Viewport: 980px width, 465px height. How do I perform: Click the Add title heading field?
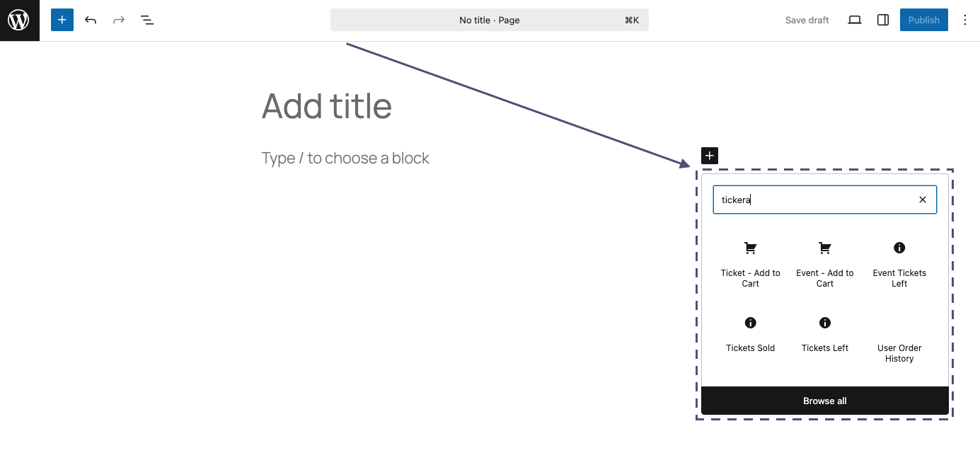[327, 106]
